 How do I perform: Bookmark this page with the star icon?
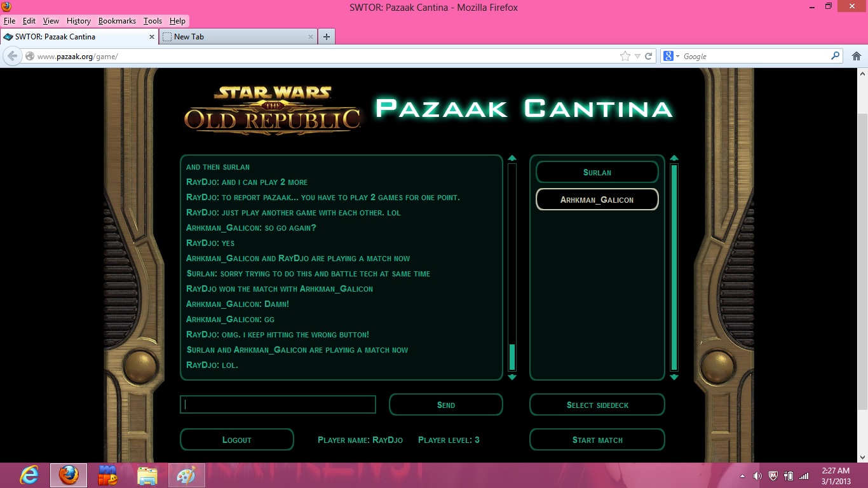(x=625, y=56)
